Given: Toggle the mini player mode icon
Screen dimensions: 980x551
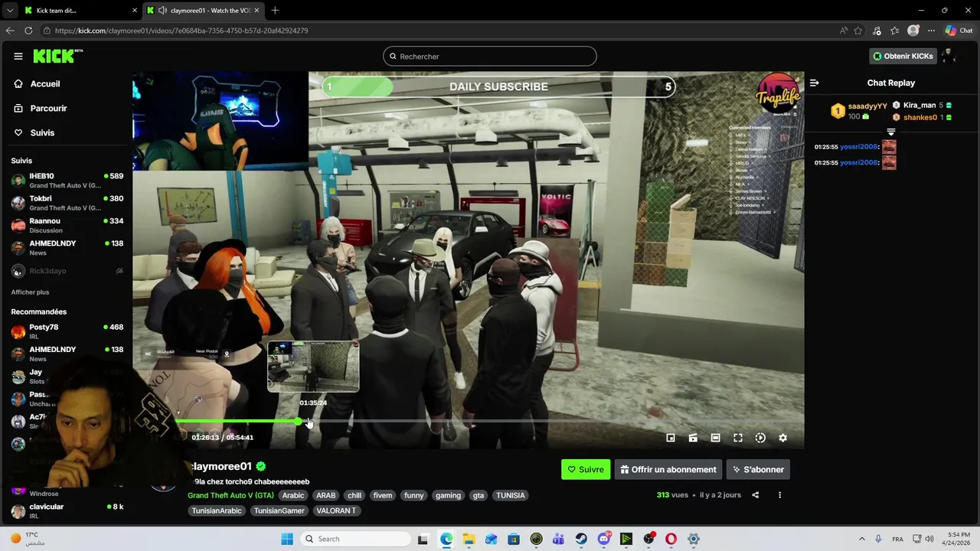Looking at the screenshot, I should click(x=671, y=438).
